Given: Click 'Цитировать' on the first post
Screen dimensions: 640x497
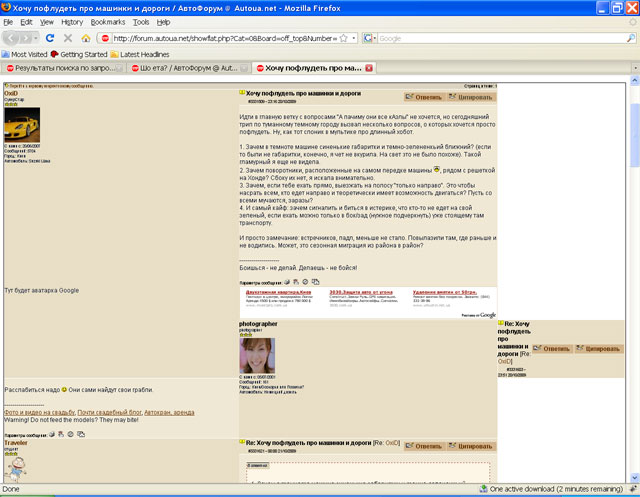Looking at the screenshot, I should (x=471, y=97).
